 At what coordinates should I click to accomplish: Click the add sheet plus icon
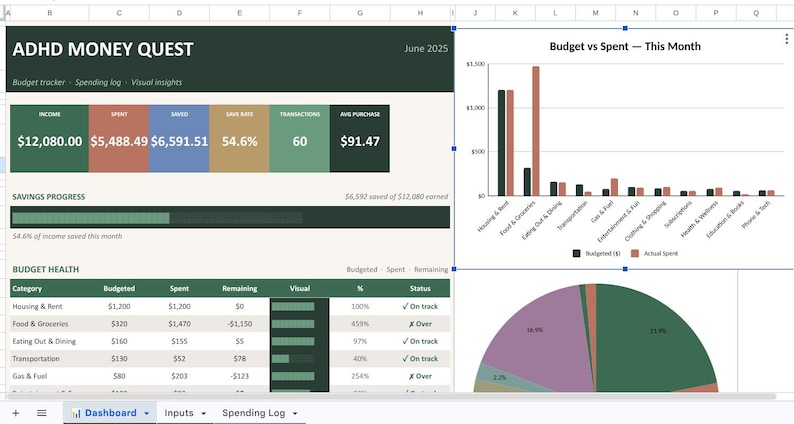click(x=16, y=413)
